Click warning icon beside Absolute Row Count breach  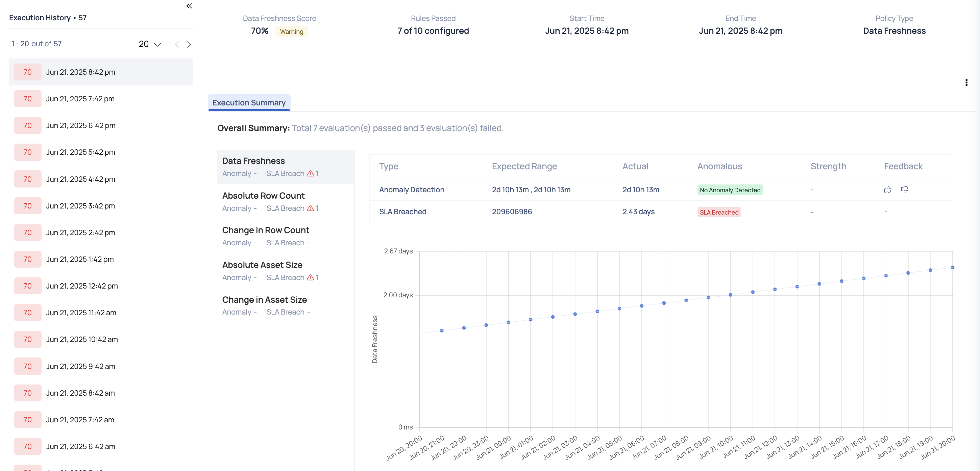311,208
